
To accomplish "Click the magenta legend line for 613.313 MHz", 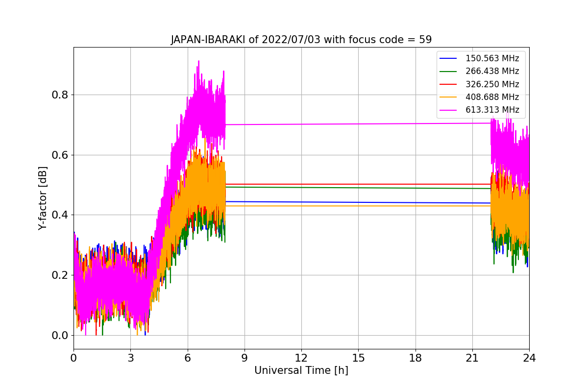I will (448, 110).
